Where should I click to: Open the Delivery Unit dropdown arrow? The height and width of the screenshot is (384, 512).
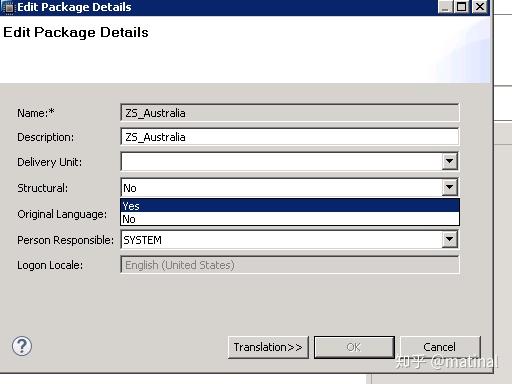[x=449, y=161]
